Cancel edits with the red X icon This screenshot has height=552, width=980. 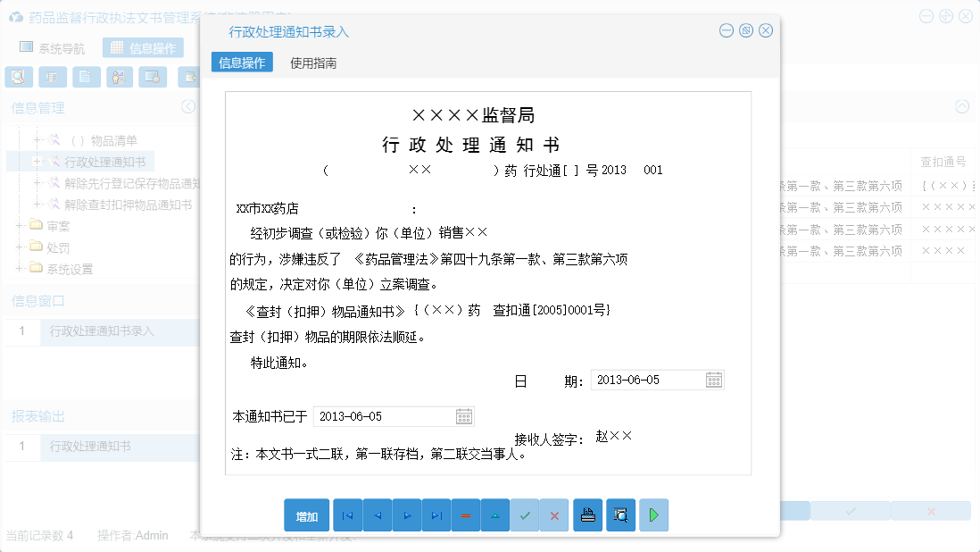[x=554, y=515]
